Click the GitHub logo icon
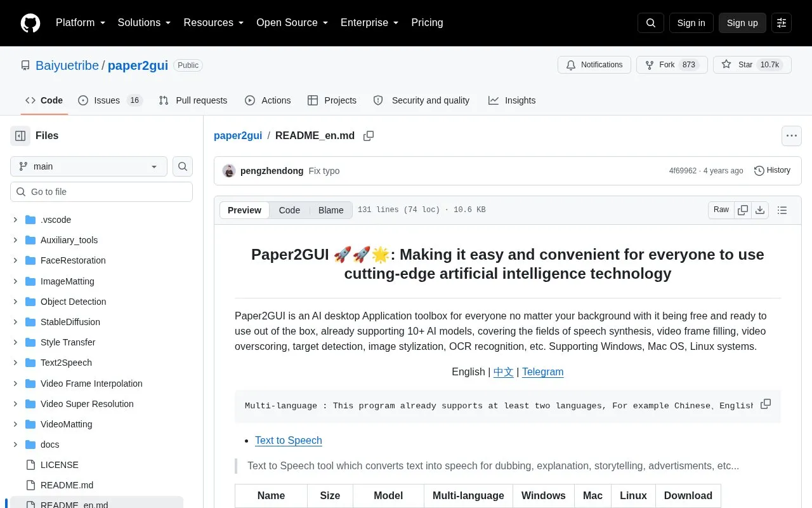The height and width of the screenshot is (508, 812). (30, 23)
